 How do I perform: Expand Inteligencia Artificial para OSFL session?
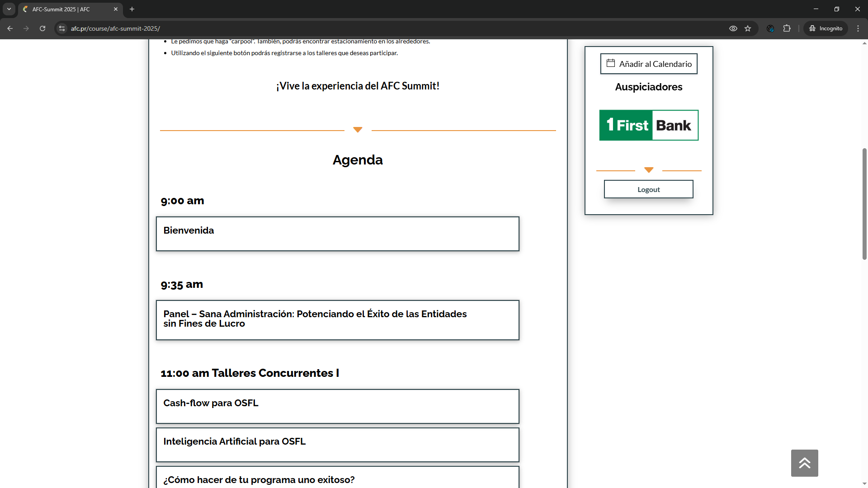[337, 444]
